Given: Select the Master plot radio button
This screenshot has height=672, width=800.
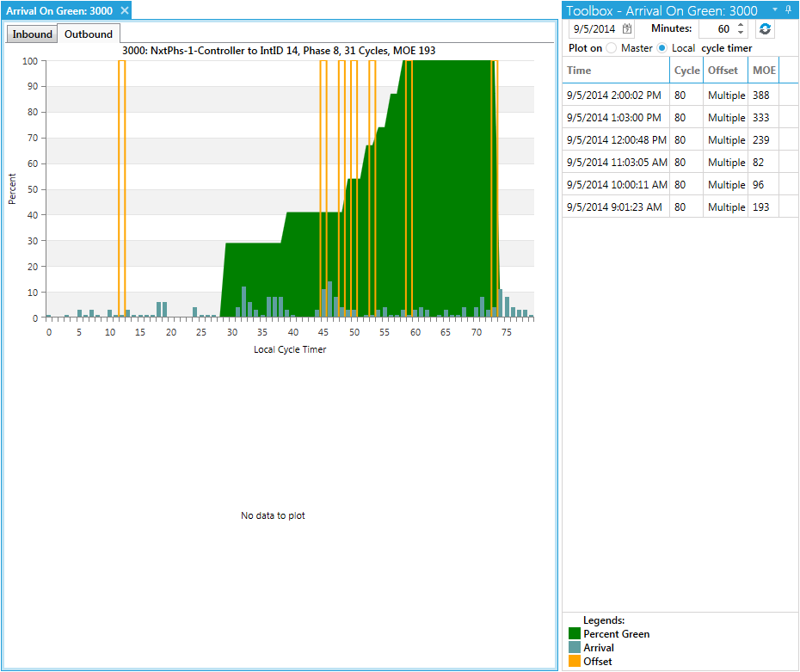Looking at the screenshot, I should (612, 48).
